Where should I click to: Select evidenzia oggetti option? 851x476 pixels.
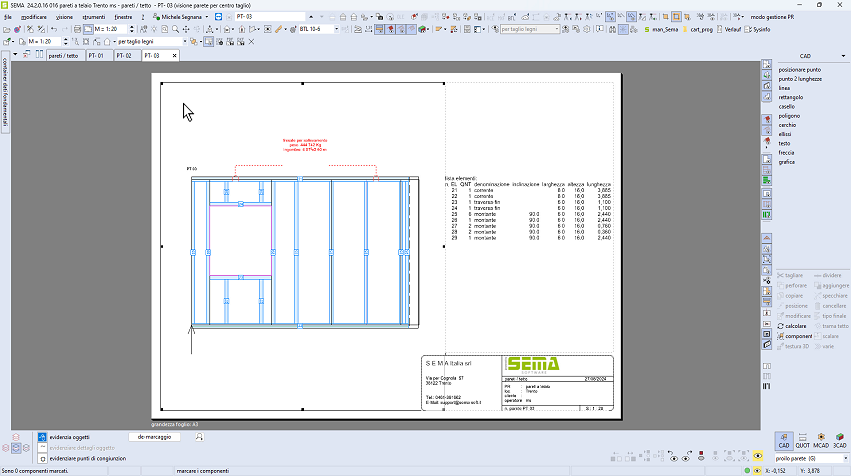[68, 437]
